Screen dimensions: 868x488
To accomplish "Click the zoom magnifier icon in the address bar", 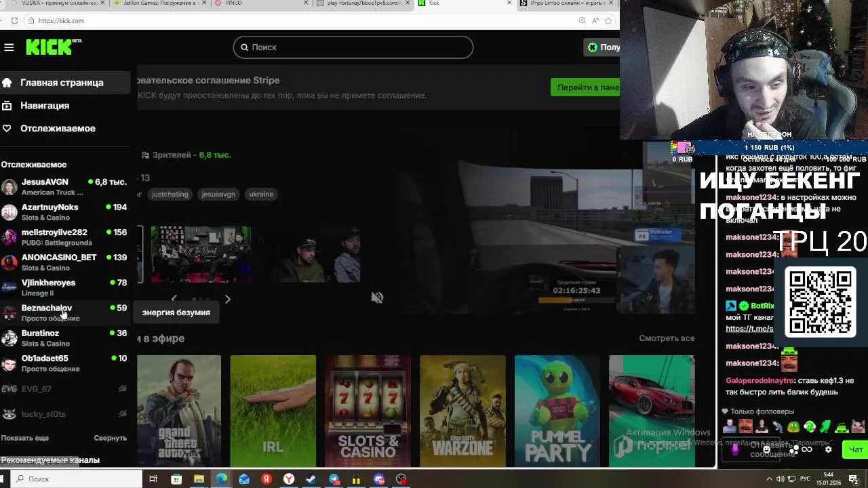I will 582,21.
